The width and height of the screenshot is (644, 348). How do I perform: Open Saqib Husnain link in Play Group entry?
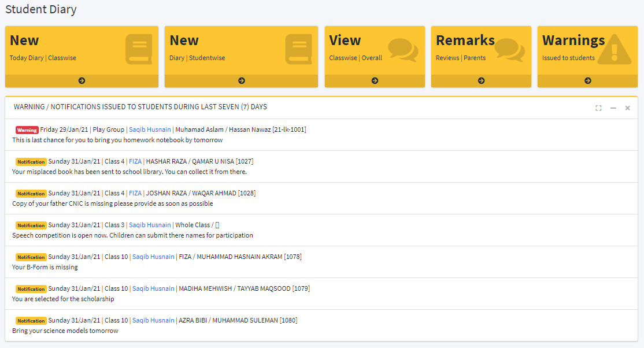tap(150, 129)
